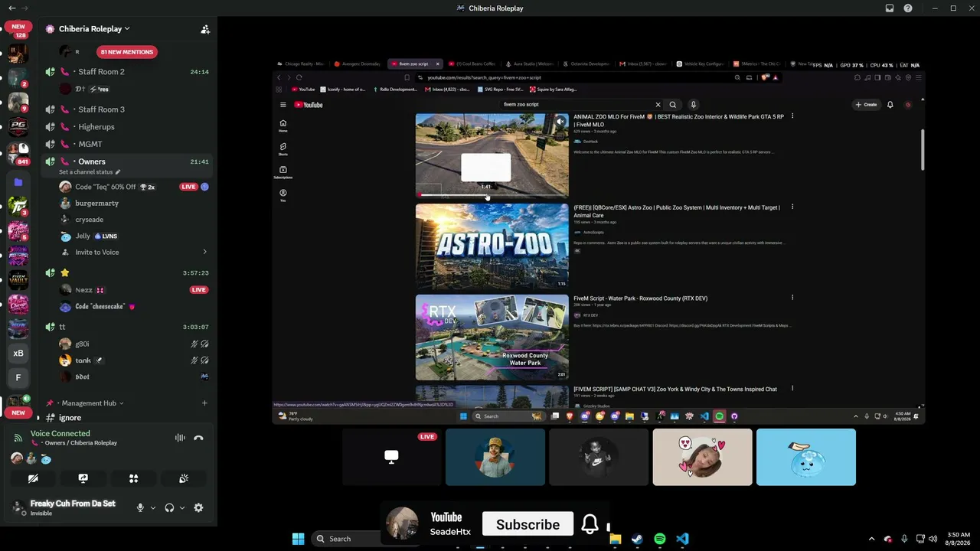Join the star-named voice channel
980x551 pixels.
point(128,272)
